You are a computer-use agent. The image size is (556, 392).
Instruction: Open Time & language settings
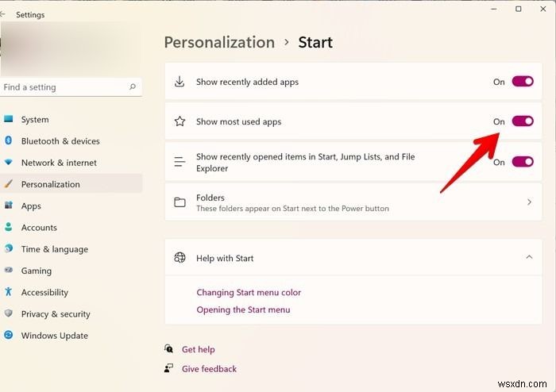(53, 249)
